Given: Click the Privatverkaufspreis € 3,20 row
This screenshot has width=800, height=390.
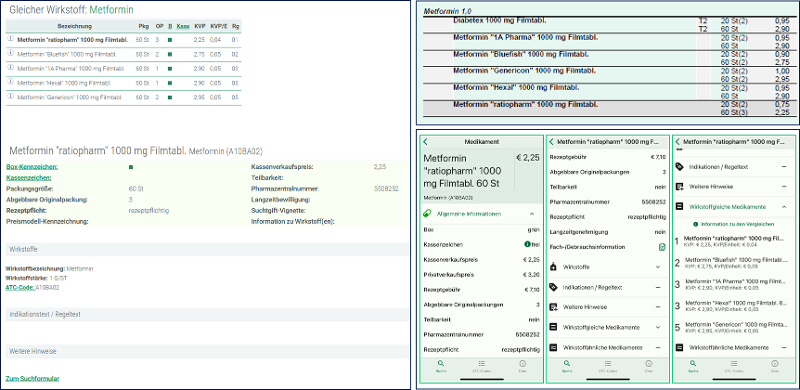Looking at the screenshot, I should click(482, 275).
